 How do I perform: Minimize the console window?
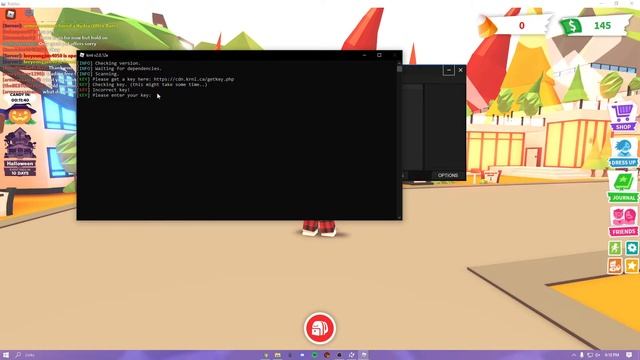pos(364,55)
